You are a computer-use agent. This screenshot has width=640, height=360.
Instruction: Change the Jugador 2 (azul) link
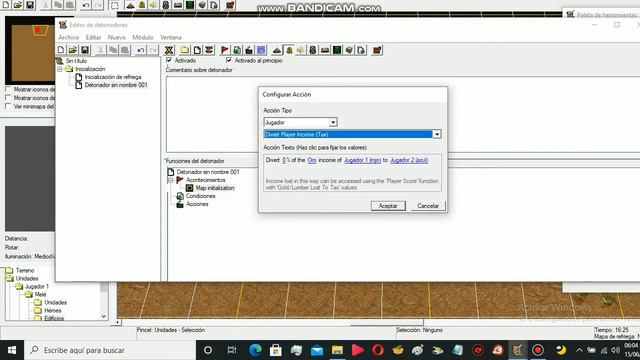tap(409, 160)
